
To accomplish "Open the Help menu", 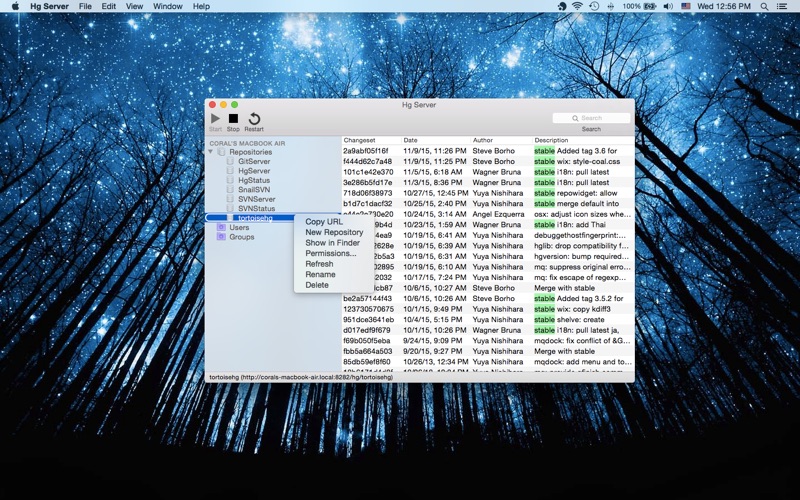I will [201, 6].
